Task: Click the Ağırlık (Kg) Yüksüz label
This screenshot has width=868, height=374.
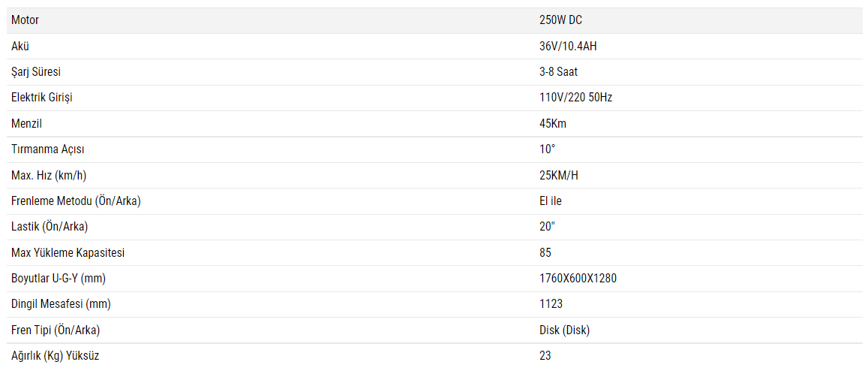Action: (56, 356)
